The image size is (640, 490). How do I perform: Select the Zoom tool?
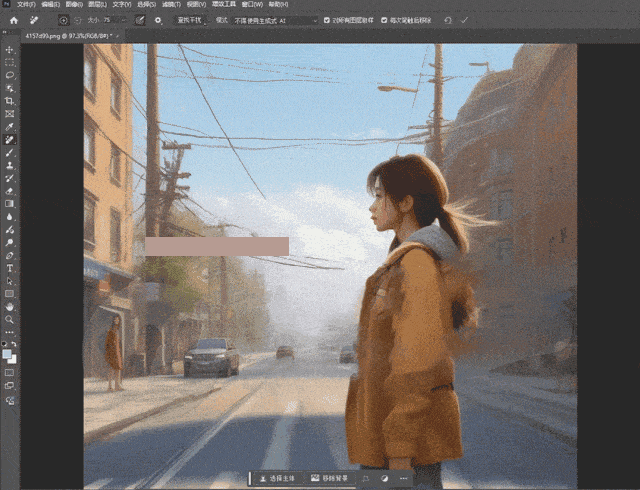[9, 319]
